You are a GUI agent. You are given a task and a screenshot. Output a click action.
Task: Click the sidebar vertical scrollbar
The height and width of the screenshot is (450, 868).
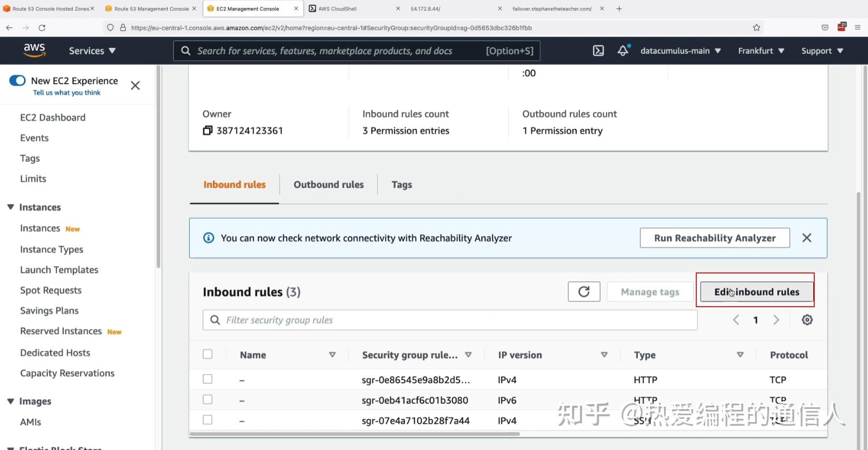tap(158, 167)
